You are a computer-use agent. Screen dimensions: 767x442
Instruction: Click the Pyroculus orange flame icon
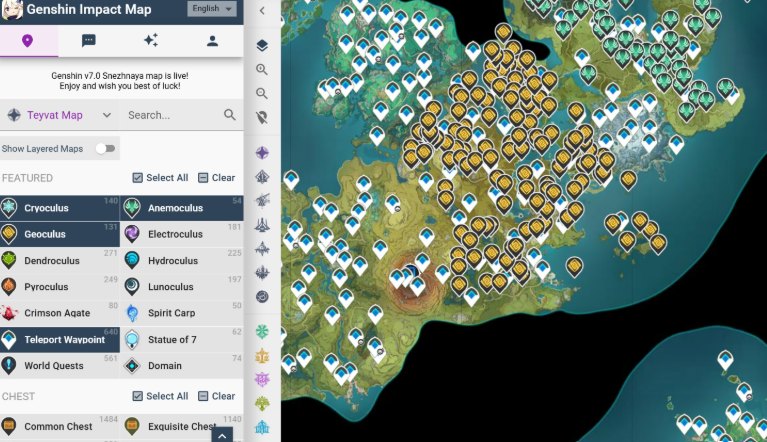9,287
